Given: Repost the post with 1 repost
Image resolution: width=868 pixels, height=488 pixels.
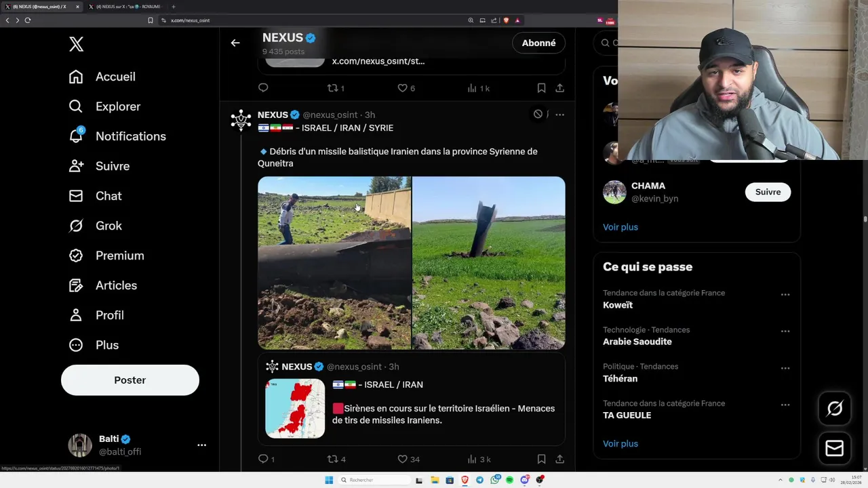Looking at the screenshot, I should [336, 88].
